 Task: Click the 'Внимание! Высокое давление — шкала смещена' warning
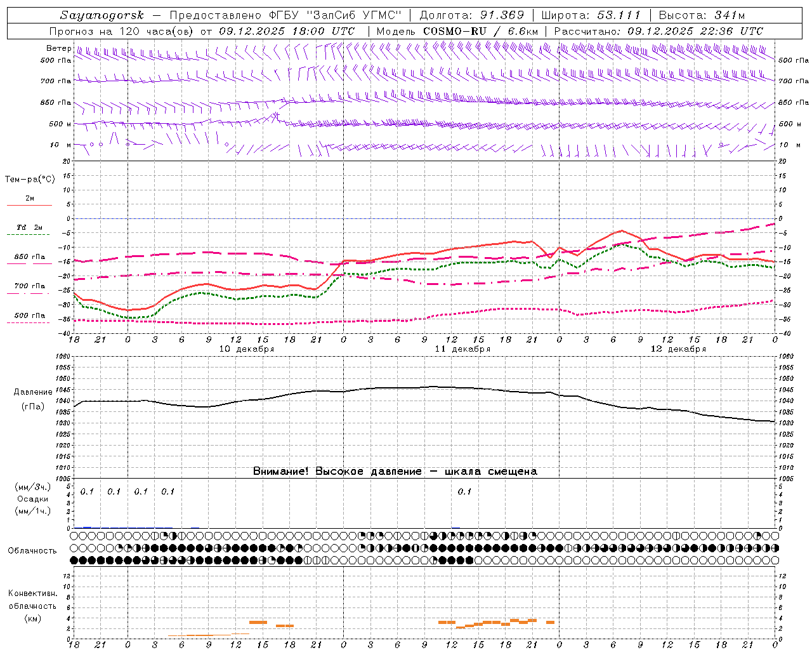[395, 472]
